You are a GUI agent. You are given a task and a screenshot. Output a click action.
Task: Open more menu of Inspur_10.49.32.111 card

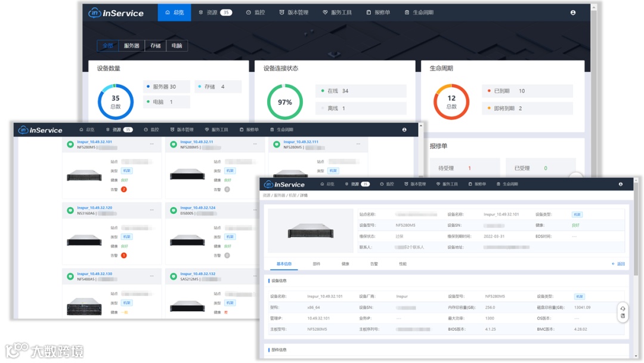coord(358,144)
